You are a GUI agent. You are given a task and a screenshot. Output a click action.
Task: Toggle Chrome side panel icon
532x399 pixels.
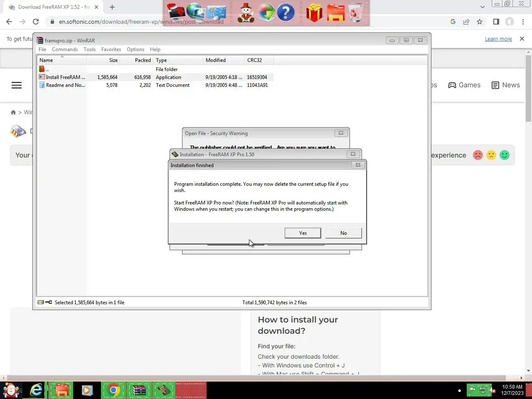(496, 22)
